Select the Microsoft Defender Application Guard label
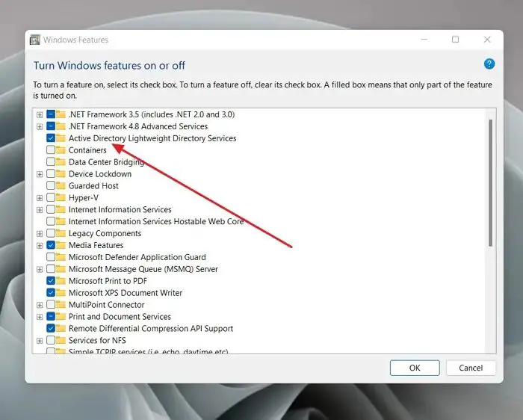523x420 pixels. 137,257
